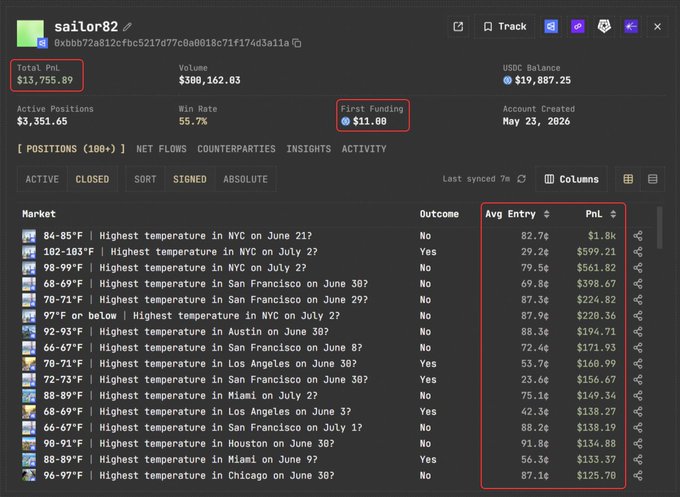The image size is (680, 497).
Task: Sort by PnL column
Action: click(x=600, y=214)
